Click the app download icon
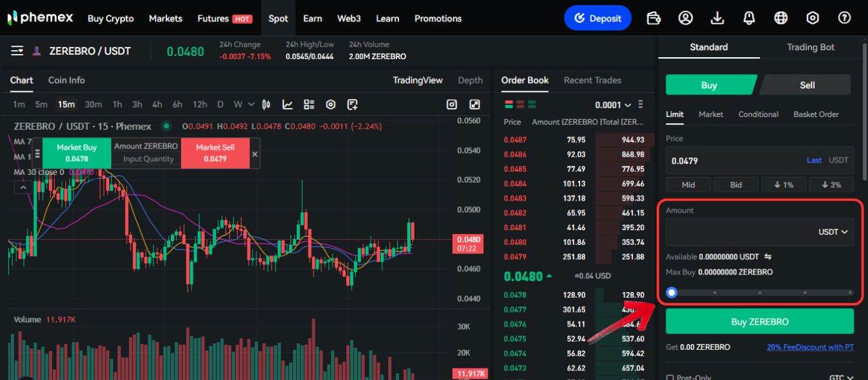 point(718,18)
